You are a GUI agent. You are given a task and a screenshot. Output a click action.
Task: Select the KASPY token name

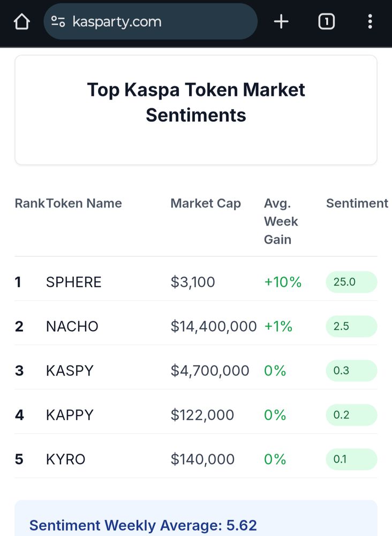[70, 371]
